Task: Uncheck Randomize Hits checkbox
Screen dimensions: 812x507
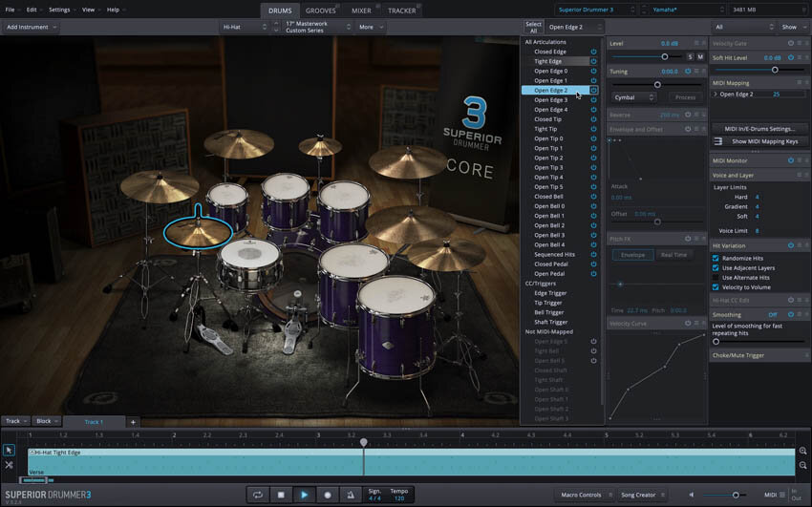Action: tap(716, 258)
